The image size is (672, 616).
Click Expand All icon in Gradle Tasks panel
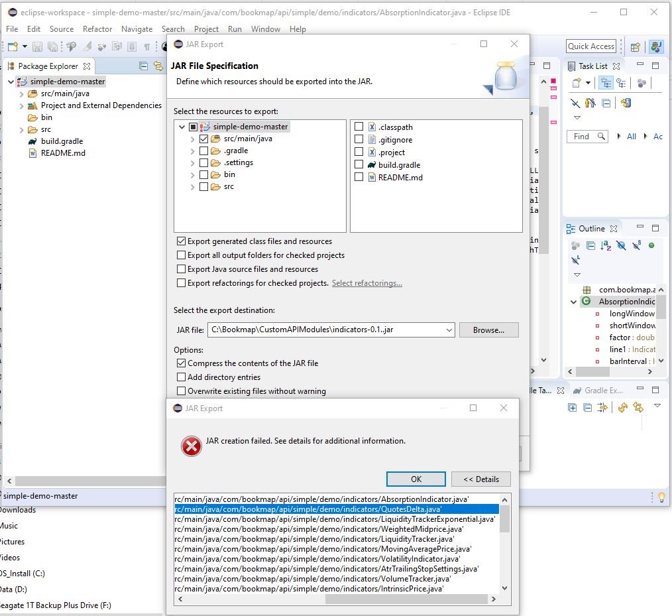click(x=572, y=407)
